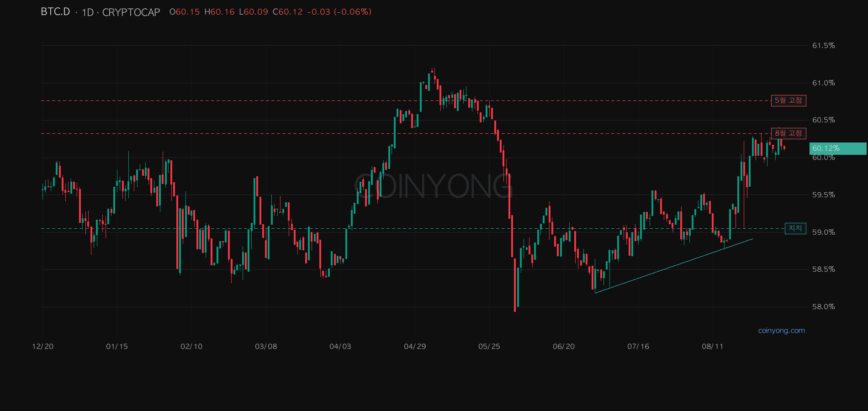Click the 59.0% price axis label
The width and height of the screenshot is (868, 411).
824,232
